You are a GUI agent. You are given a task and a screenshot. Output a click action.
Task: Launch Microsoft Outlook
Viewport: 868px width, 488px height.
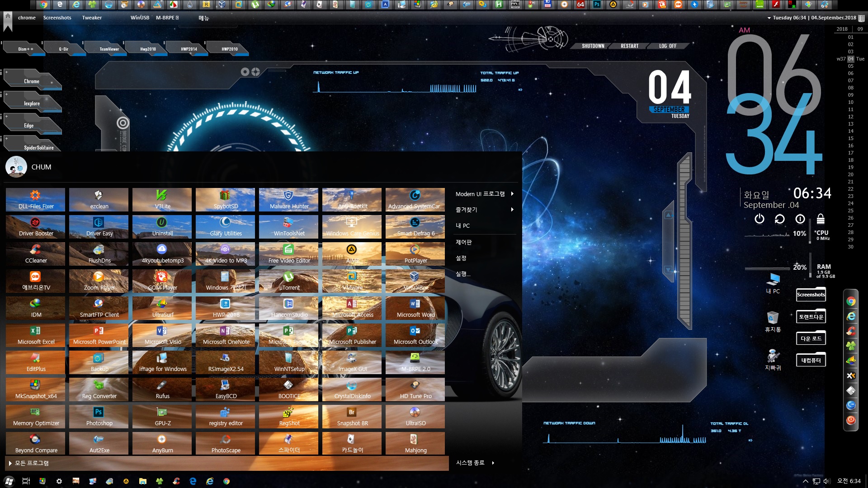tap(415, 335)
